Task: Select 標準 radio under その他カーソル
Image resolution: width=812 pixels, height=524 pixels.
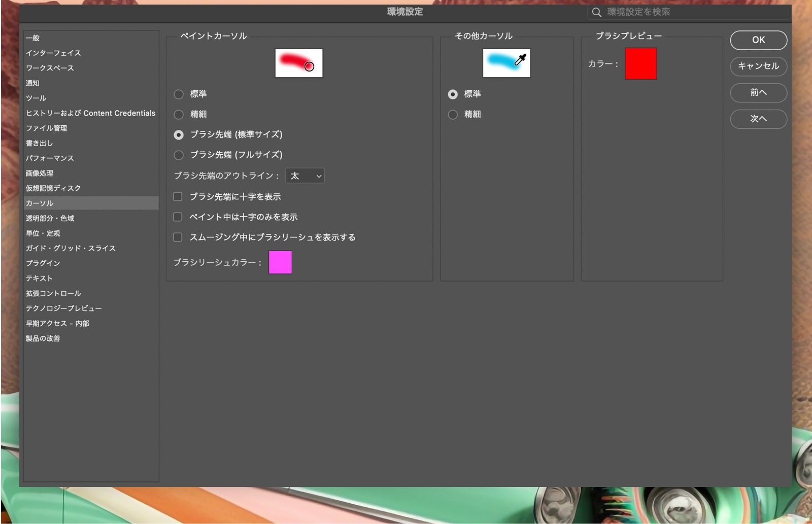Action: 453,94
